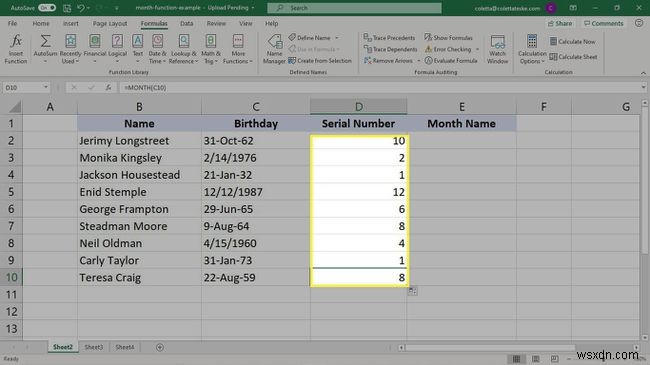Open the Help tab
This screenshot has width=650, height=365.
point(272,24)
